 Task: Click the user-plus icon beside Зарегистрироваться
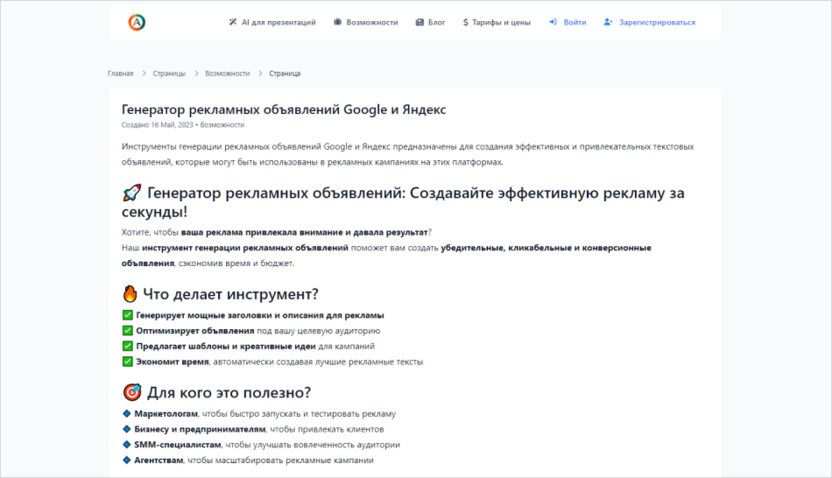tap(608, 22)
